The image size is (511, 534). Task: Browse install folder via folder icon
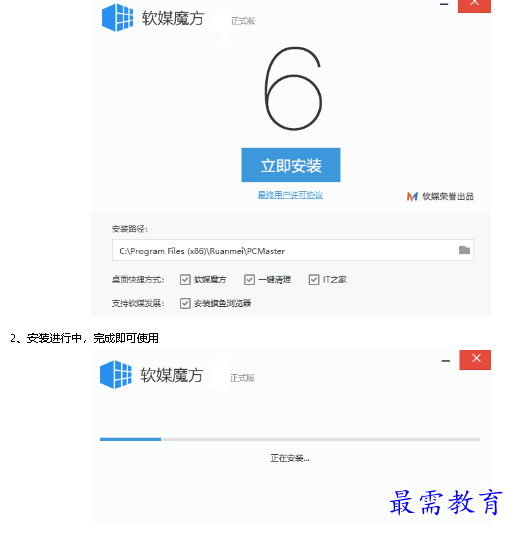(x=464, y=250)
